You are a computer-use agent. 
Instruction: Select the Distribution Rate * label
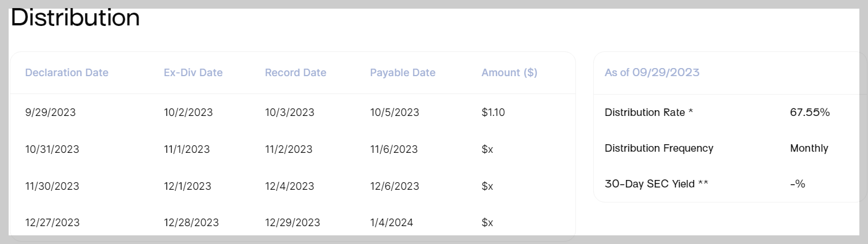[649, 112]
